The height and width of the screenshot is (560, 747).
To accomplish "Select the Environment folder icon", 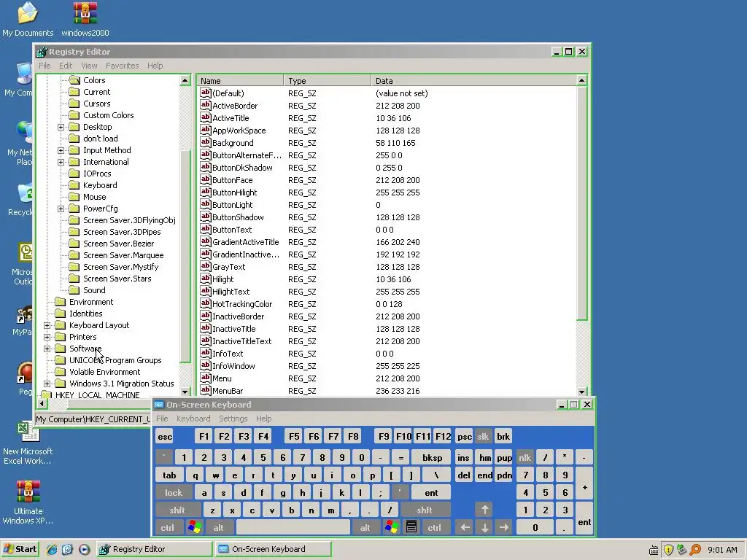I will click(x=60, y=301).
